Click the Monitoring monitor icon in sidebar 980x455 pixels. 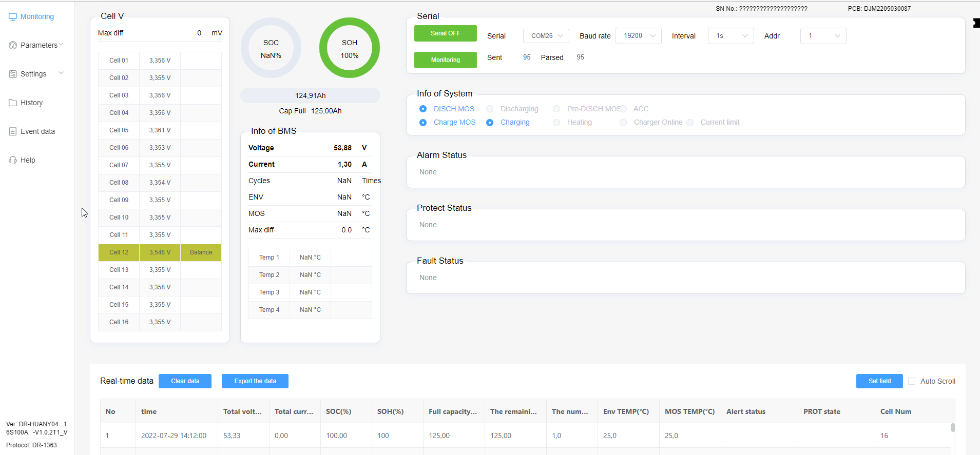click(13, 16)
